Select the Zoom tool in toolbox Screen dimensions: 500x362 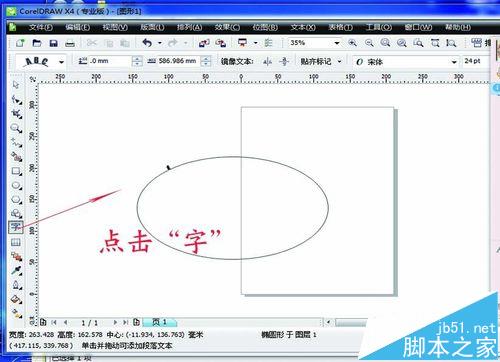point(16,128)
